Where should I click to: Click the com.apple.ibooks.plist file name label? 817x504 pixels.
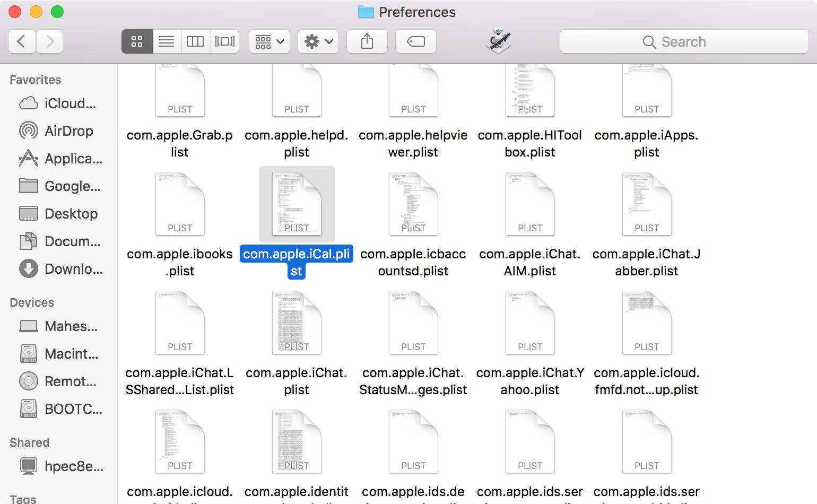pos(180,262)
